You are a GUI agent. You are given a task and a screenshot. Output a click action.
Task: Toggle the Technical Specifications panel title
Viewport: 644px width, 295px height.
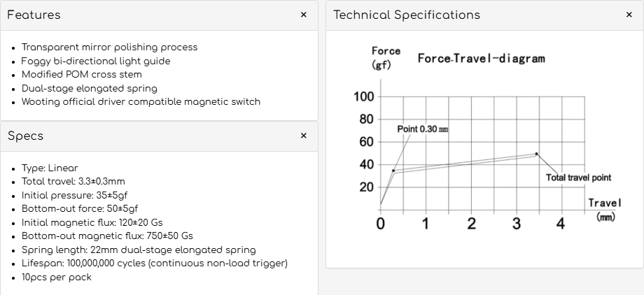pyautogui.click(x=406, y=15)
